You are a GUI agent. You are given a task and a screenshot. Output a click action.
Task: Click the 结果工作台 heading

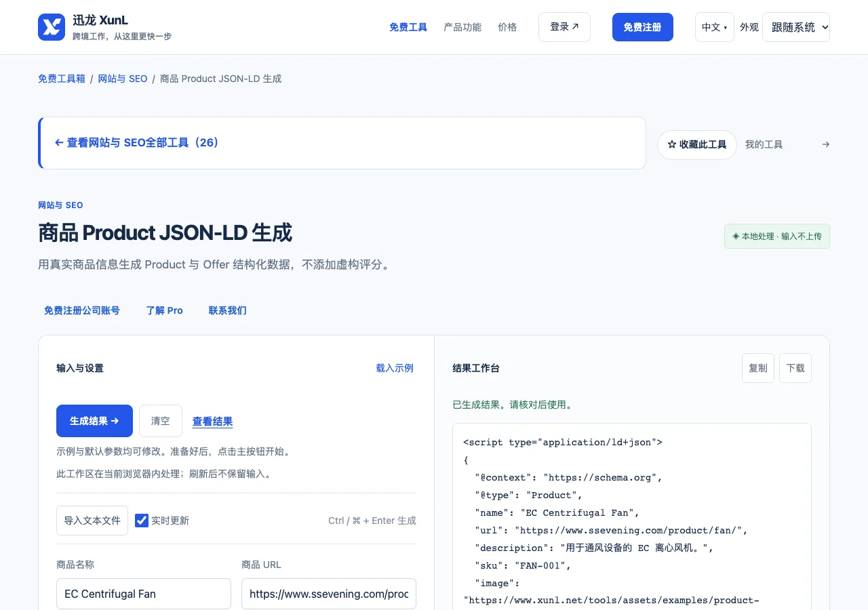[x=476, y=368]
